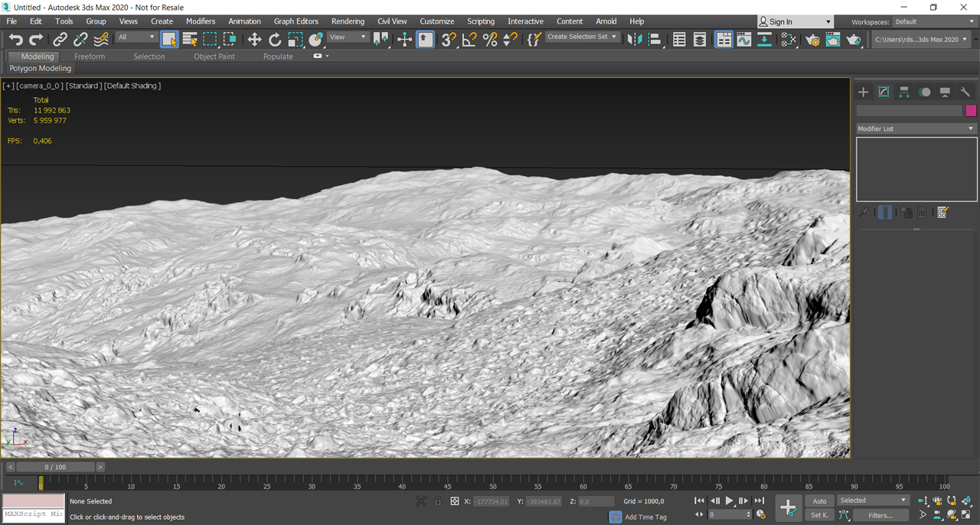The height and width of the screenshot is (525, 980).
Task: Open the Curve Editor
Action: point(743,39)
